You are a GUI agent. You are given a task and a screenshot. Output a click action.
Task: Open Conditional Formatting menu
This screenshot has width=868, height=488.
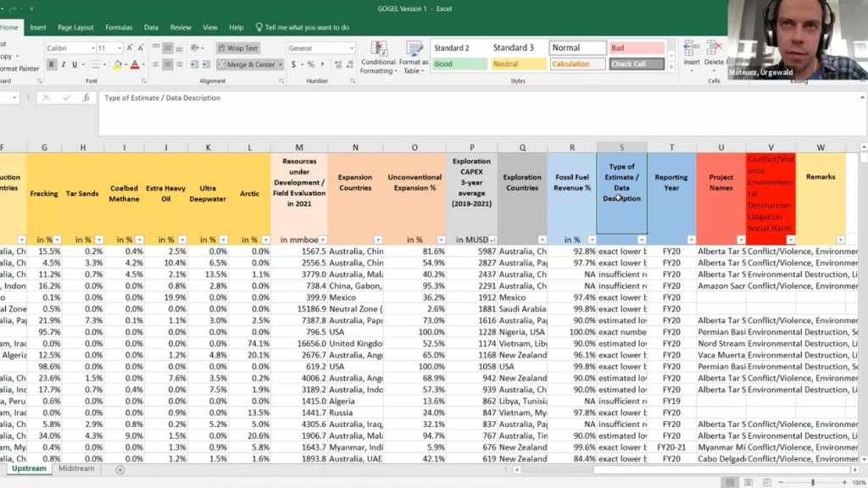[x=378, y=58]
